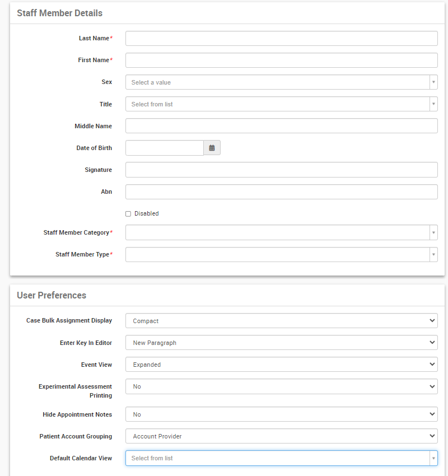This screenshot has width=448, height=476.
Task: Select the Signature input field
Action: coord(281,170)
